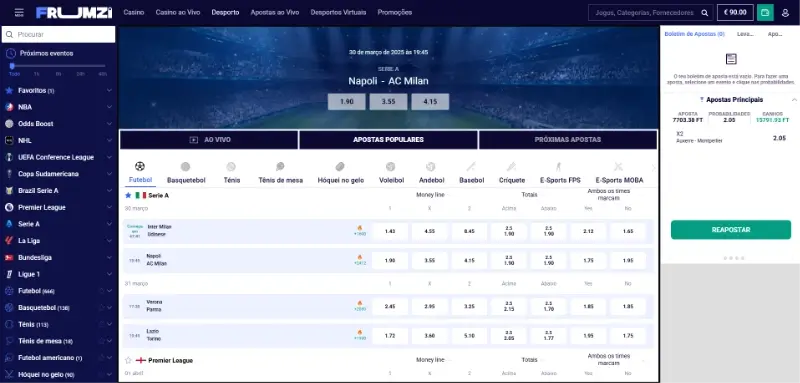Screen dimensions: 800x383
Task: Select the Voleibol sport icon
Action: click(x=391, y=167)
